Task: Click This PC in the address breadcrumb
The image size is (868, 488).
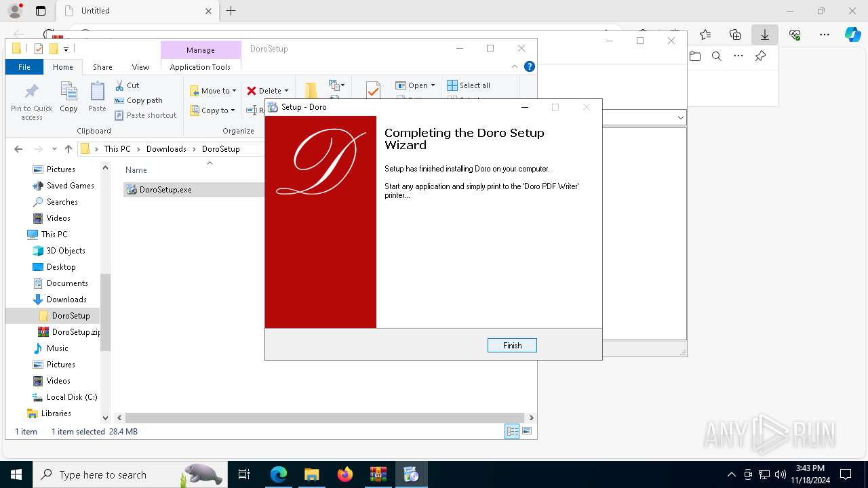Action: coord(117,149)
